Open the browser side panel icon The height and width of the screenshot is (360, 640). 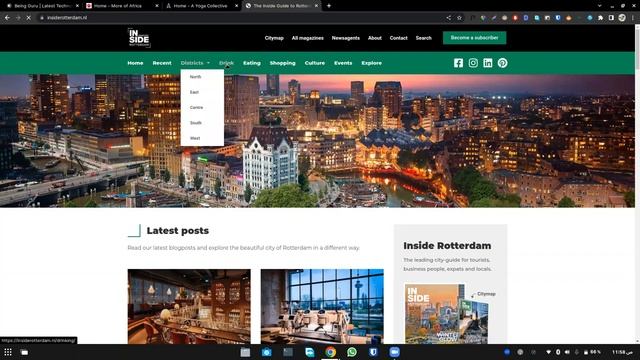point(611,18)
